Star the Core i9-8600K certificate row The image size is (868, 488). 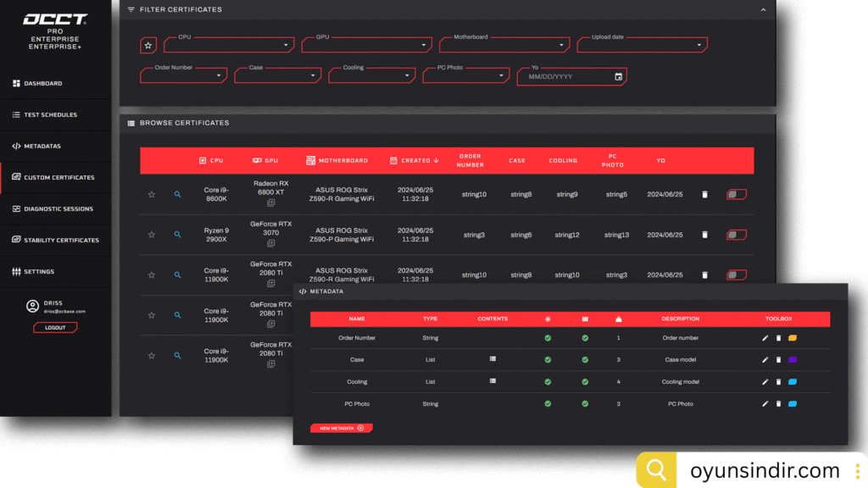(x=152, y=195)
